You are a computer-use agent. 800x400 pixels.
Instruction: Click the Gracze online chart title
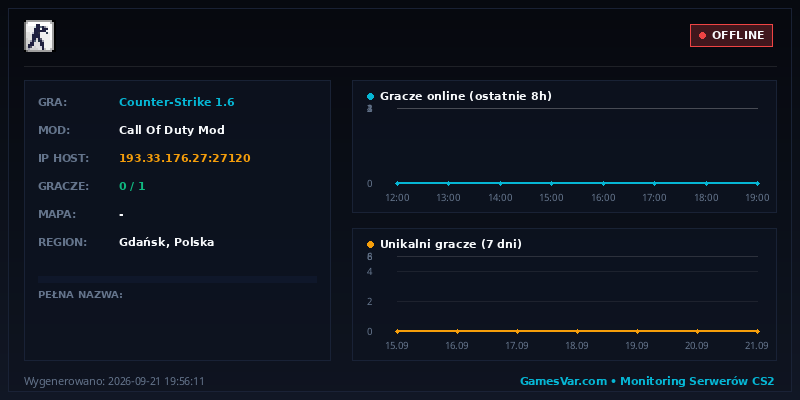click(x=466, y=96)
